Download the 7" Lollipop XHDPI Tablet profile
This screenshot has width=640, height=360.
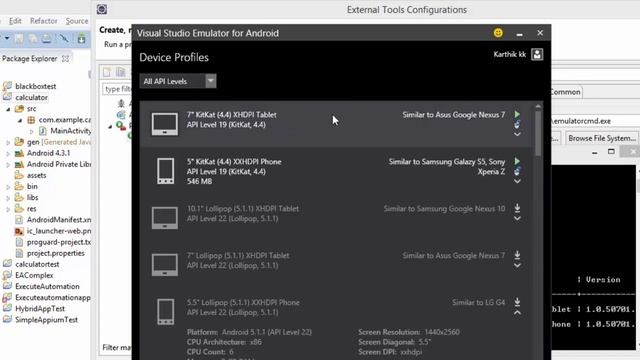[x=517, y=255]
